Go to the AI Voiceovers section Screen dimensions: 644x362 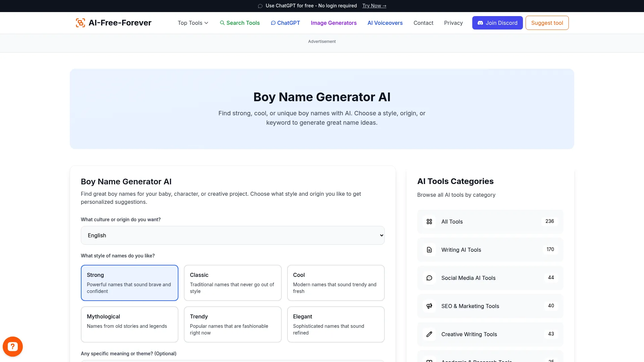(385, 23)
